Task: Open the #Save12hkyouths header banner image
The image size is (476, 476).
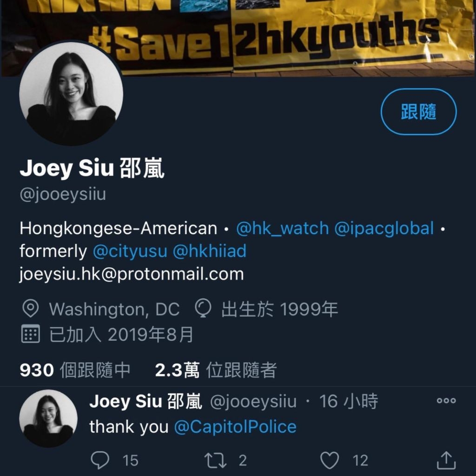Action: coord(238,38)
